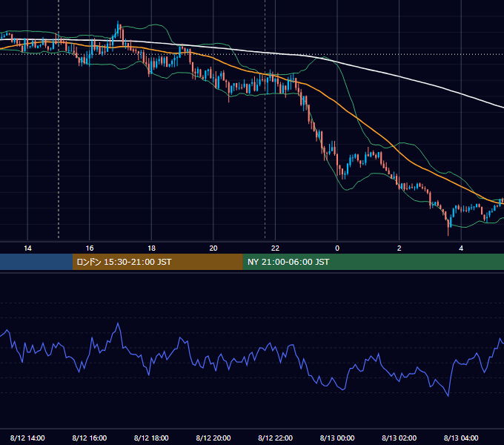Click the 8/13 02:00 label on the lower axis
This screenshot has height=445, width=504.
pyautogui.click(x=399, y=438)
